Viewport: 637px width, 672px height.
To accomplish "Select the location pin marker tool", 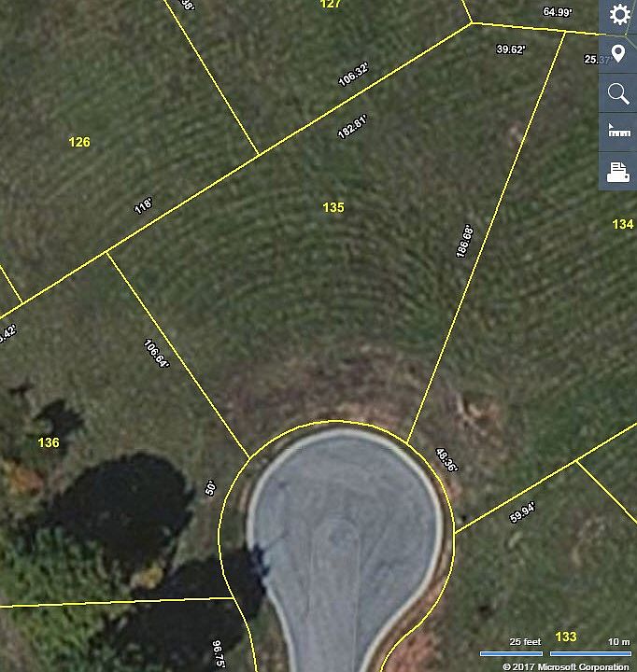I will 618,54.
